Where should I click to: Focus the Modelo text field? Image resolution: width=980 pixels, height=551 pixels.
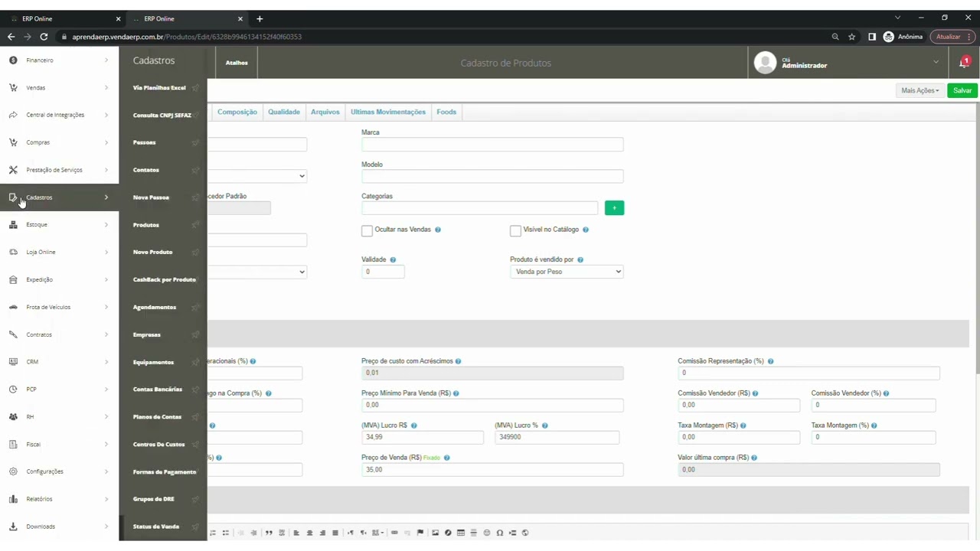tap(492, 176)
